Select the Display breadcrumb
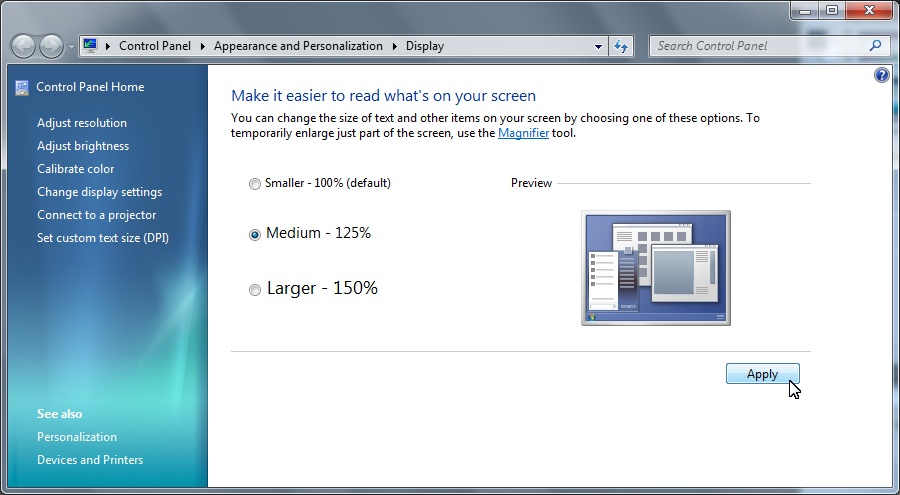The height and width of the screenshot is (495, 900). point(425,46)
